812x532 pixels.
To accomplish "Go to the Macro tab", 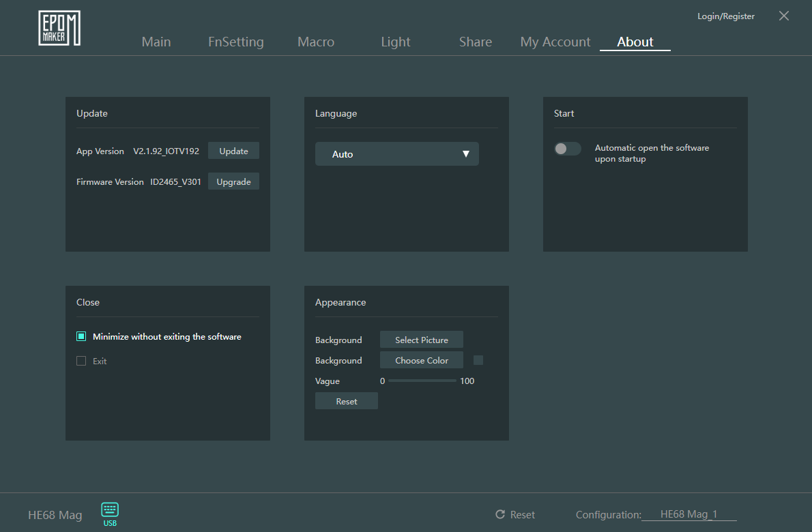I will pos(316,42).
